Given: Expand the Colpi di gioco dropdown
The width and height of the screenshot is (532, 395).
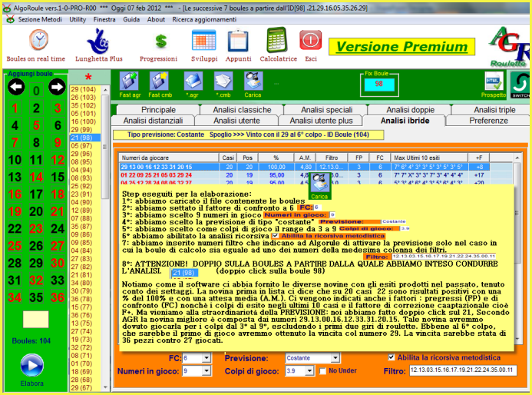Looking at the screenshot, I should click(309, 371).
